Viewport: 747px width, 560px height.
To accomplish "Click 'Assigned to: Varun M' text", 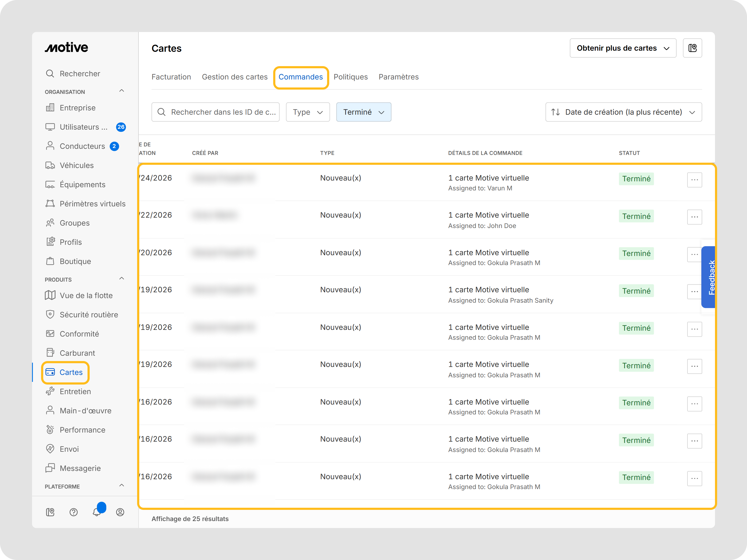I will pyautogui.click(x=480, y=188).
